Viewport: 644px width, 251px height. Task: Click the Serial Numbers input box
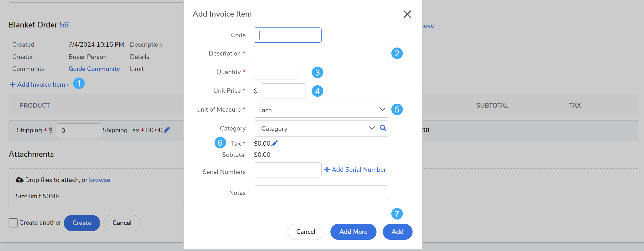287,170
